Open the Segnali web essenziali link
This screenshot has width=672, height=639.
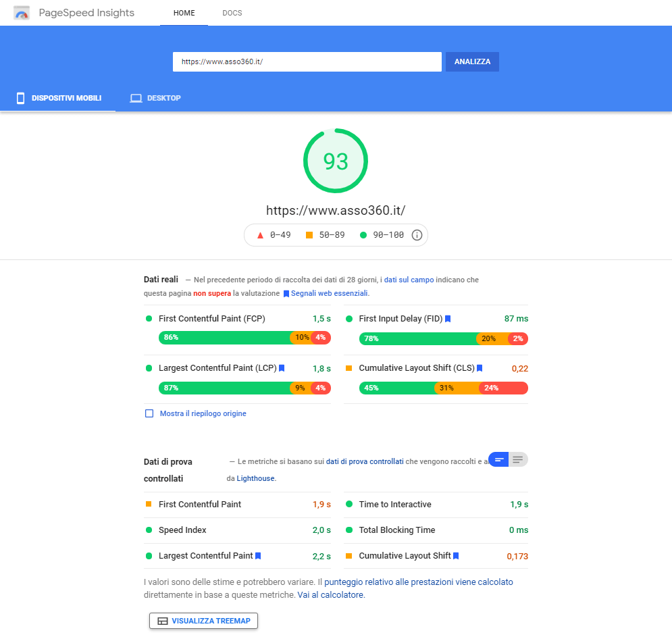pos(329,294)
